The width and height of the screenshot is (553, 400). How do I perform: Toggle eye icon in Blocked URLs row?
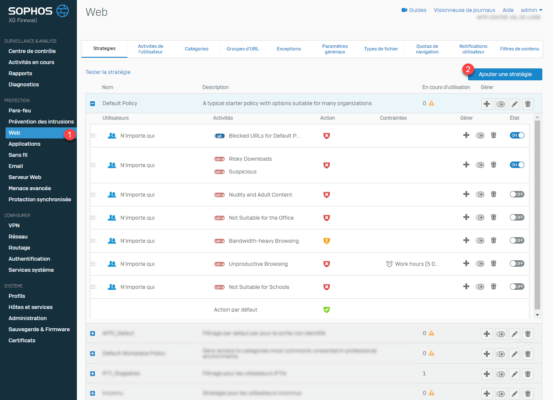[x=480, y=135]
